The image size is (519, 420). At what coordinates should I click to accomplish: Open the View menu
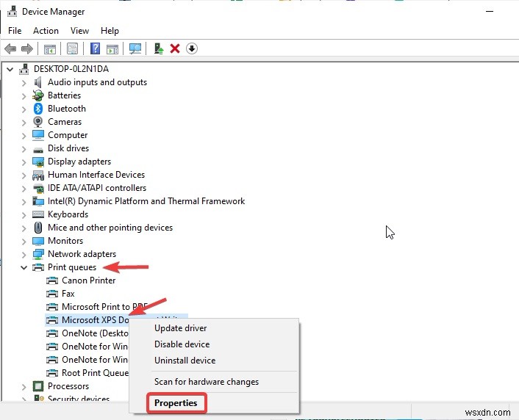tap(79, 31)
